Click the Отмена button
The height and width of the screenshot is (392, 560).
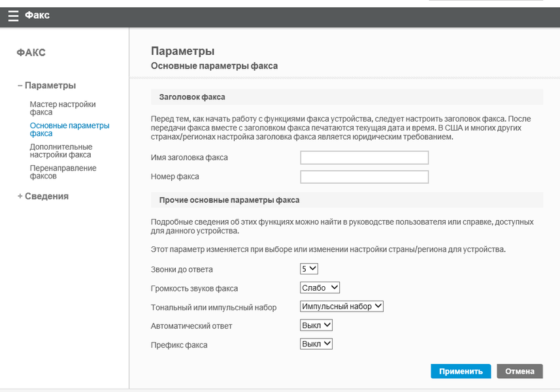[519, 371]
